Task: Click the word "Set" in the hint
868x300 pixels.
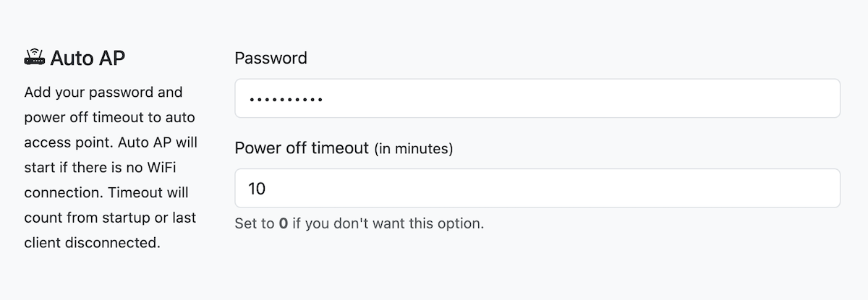Action: click(x=246, y=223)
